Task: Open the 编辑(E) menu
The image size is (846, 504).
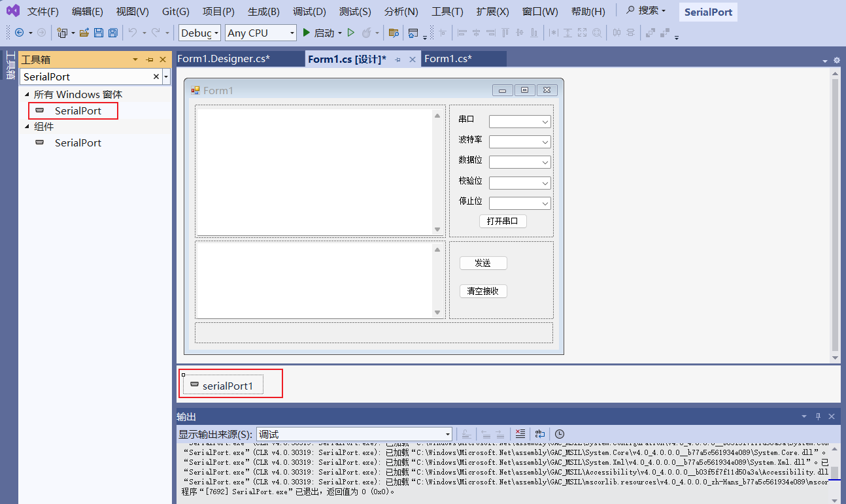Action: [x=88, y=11]
